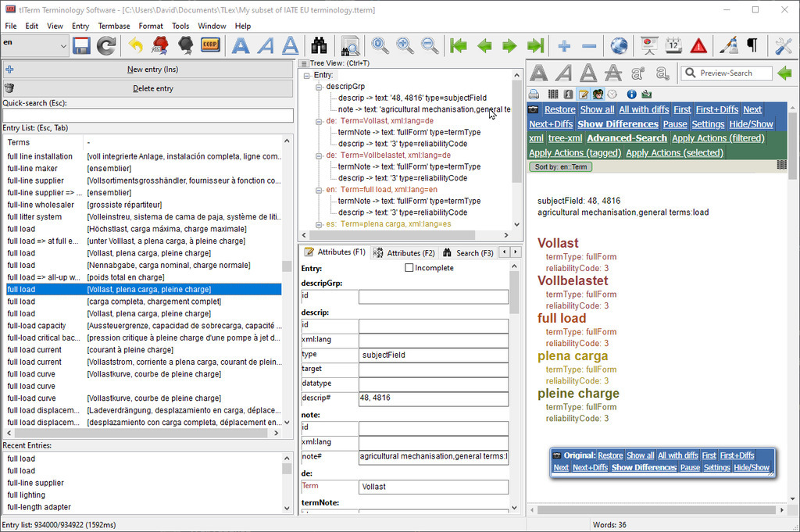Select 'full-line supplier' in Recent Entries

pos(36,483)
